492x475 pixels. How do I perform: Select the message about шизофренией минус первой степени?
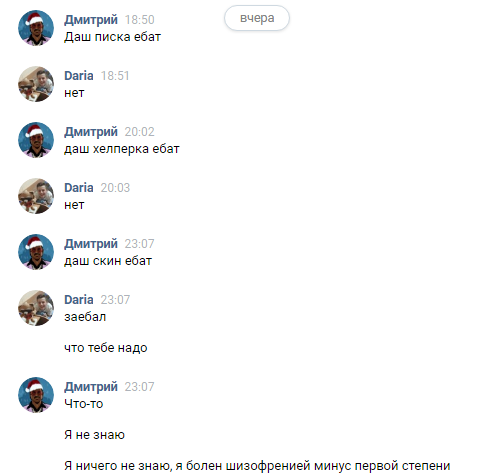pyautogui.click(x=257, y=466)
